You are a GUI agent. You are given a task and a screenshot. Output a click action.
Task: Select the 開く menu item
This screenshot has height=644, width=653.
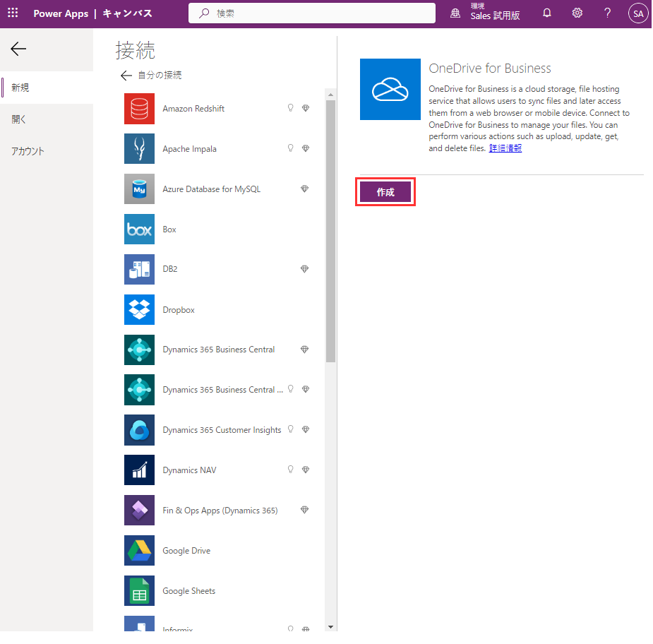[47, 119]
